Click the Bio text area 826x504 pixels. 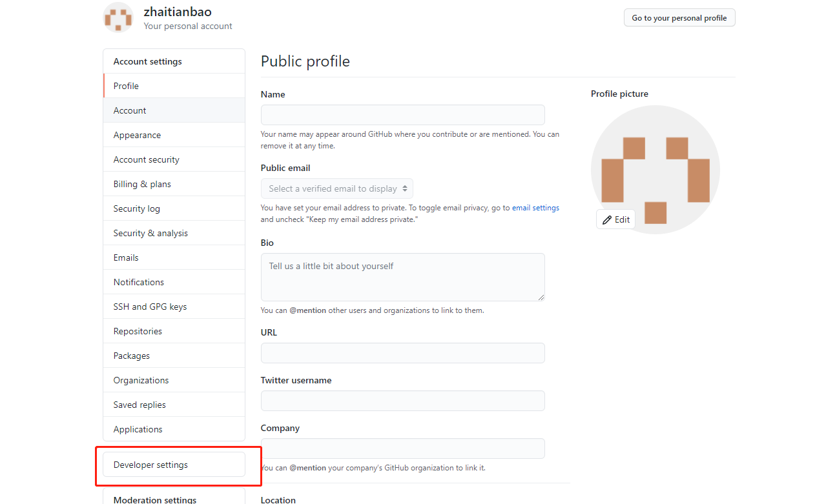click(402, 276)
